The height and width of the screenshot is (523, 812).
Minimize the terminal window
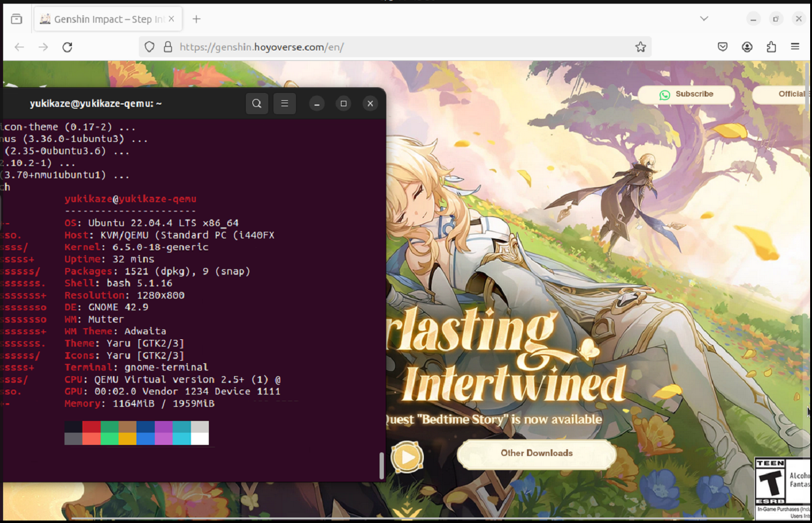coord(317,104)
